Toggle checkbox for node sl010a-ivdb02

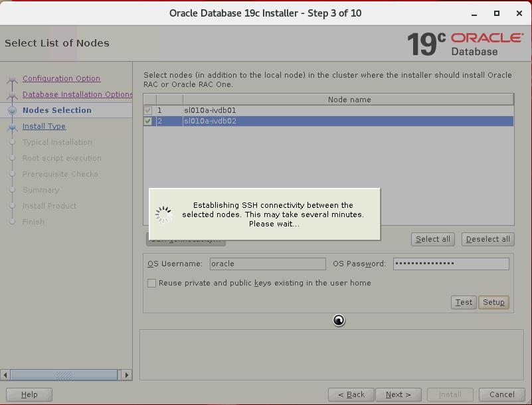(148, 121)
